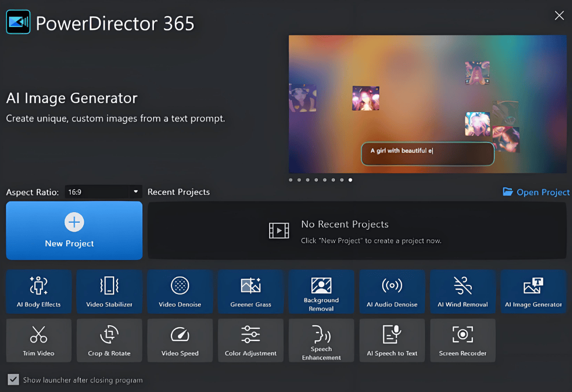The width and height of the screenshot is (572, 392).
Task: Open the Video Speed tool
Action: coord(180,340)
